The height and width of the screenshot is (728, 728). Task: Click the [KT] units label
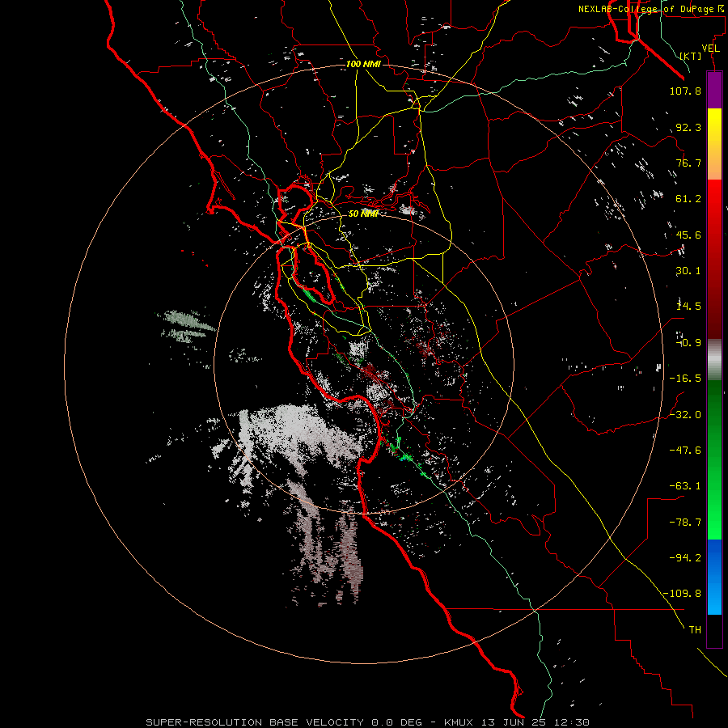[x=691, y=56]
